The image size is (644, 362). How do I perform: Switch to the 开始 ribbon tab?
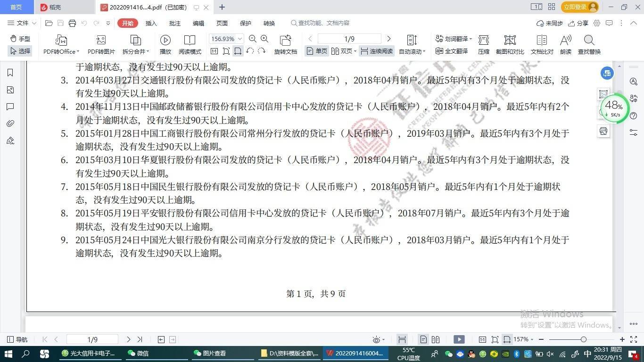point(127,23)
